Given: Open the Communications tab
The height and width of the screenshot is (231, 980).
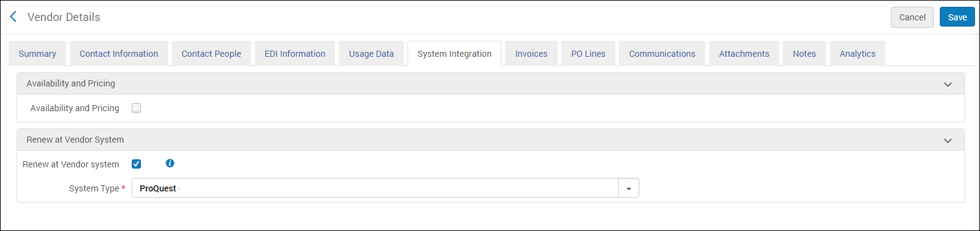Looking at the screenshot, I should click(x=662, y=54).
